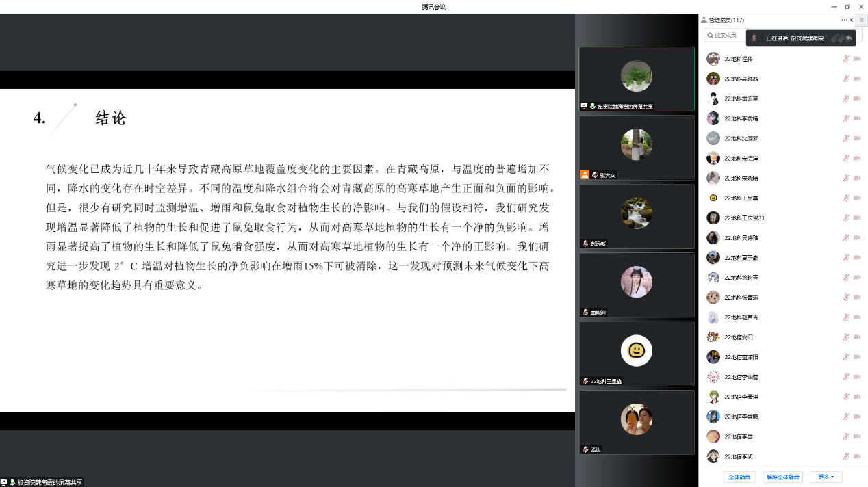Toggle camera icon for member 22地科宋浩洋
Screen dimensions: 868x487
pyautogui.click(x=857, y=158)
